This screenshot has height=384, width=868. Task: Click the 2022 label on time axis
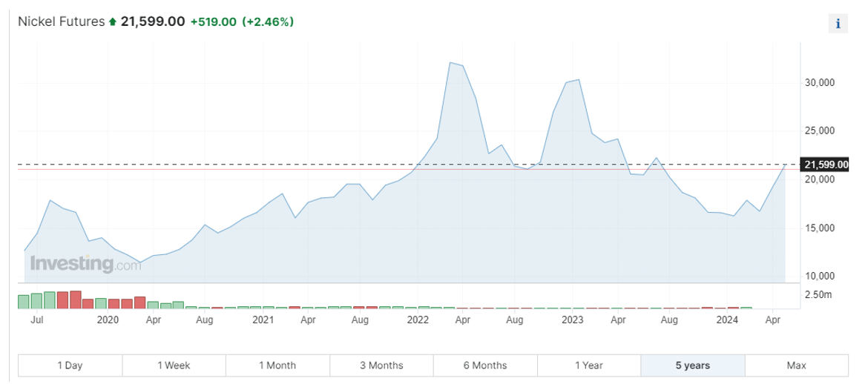(418, 320)
